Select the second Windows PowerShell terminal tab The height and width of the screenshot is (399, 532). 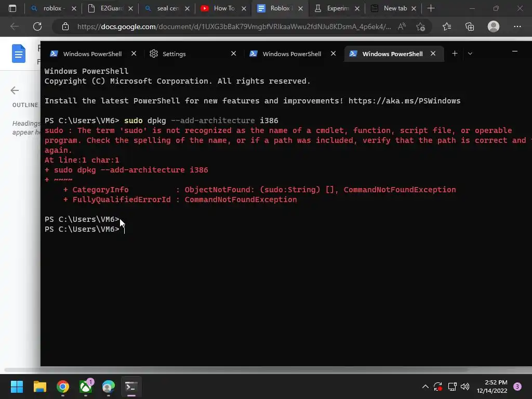click(x=292, y=54)
